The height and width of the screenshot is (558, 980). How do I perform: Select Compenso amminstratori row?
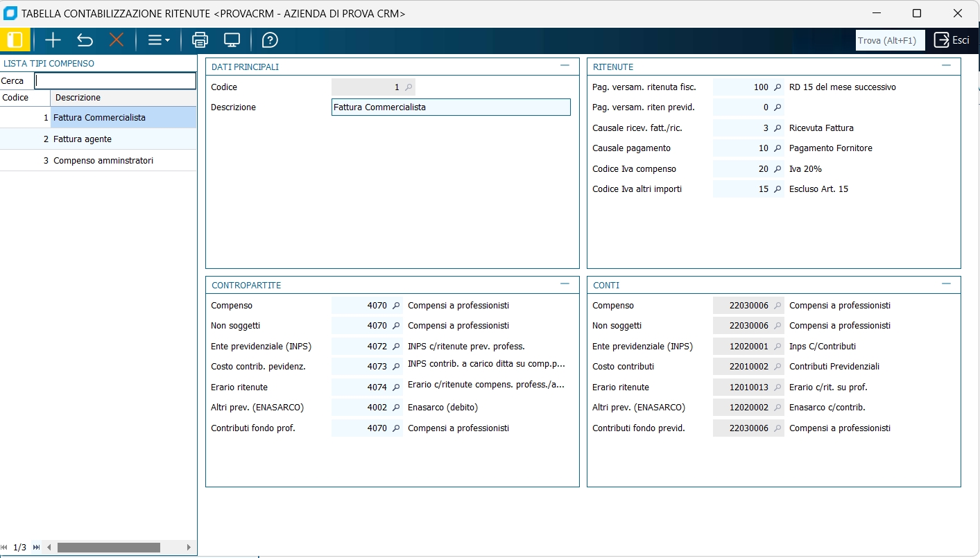pos(103,161)
